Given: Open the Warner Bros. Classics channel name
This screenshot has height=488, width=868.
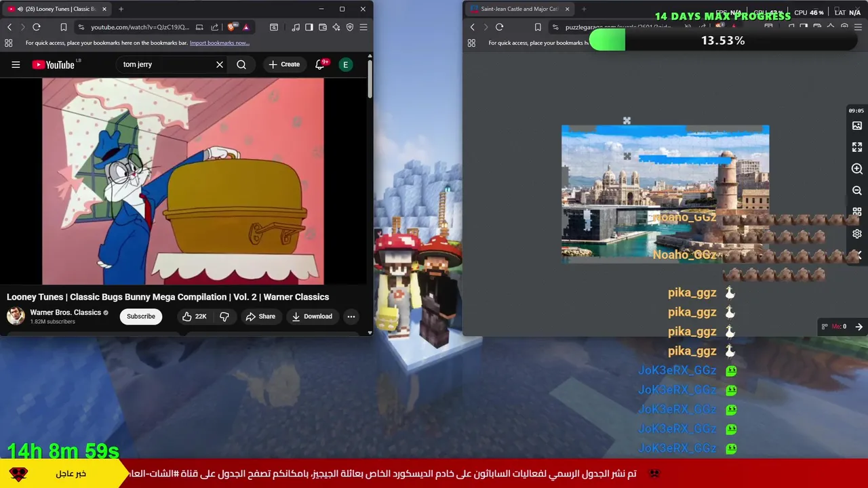Looking at the screenshot, I should 65,312.
